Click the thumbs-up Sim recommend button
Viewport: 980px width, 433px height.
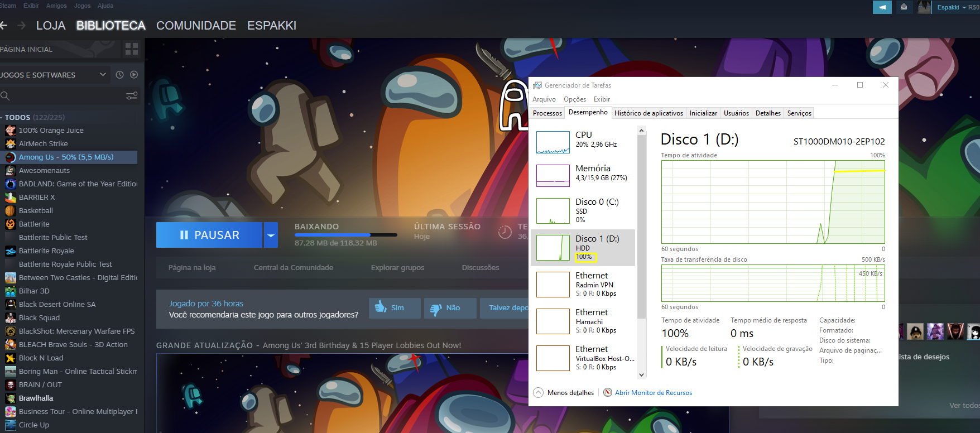(395, 308)
